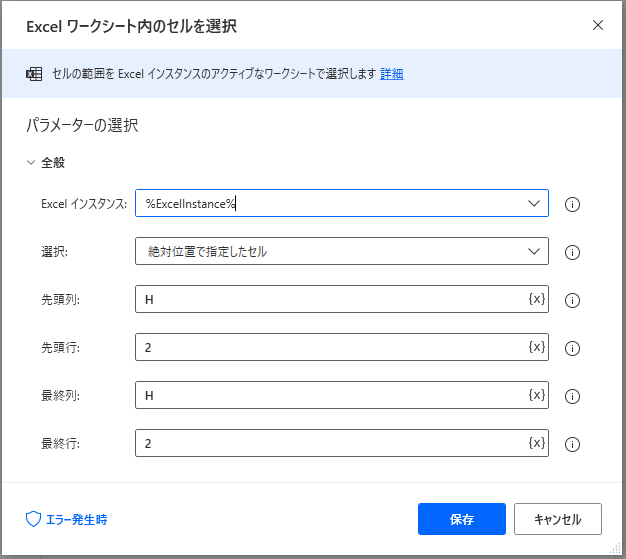Open エラー発生時 settings
This screenshot has width=626, height=559.
[66, 519]
